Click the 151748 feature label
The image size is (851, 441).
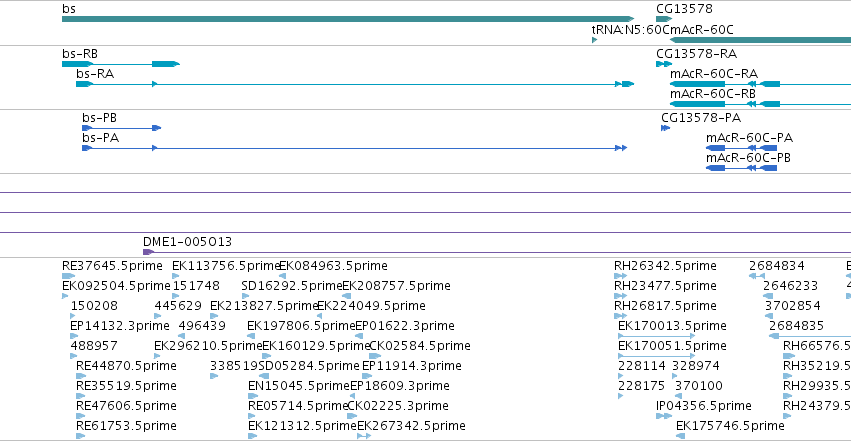coord(196,286)
